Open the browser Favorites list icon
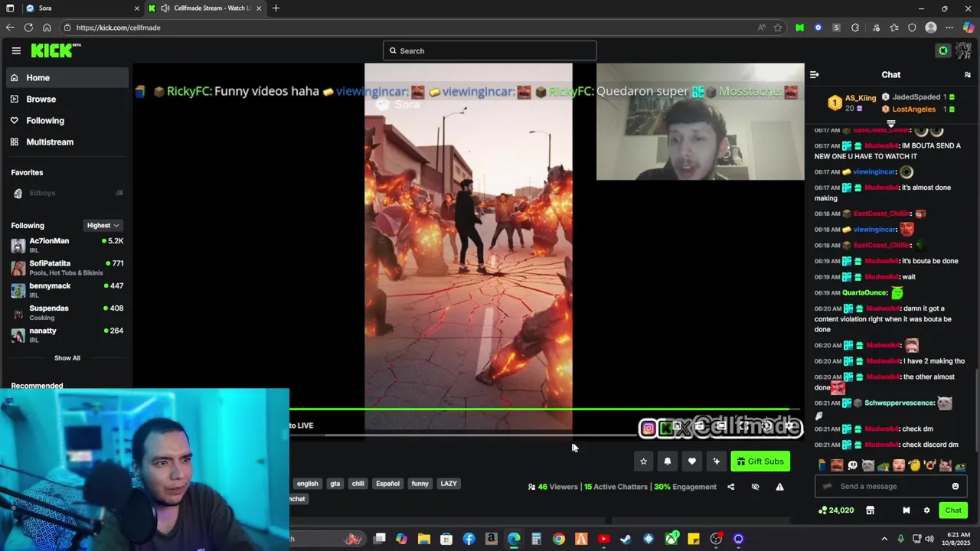The width and height of the screenshot is (980, 551). click(894, 28)
